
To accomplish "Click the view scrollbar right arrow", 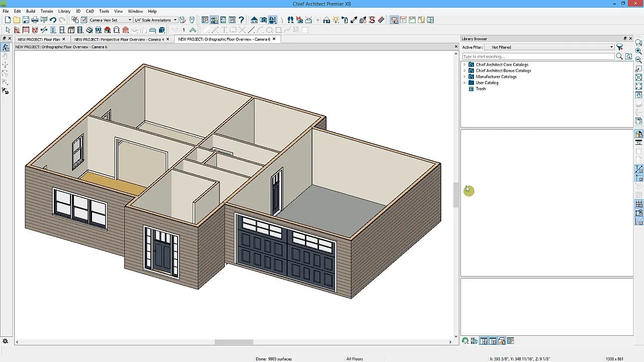I will coord(450,342).
